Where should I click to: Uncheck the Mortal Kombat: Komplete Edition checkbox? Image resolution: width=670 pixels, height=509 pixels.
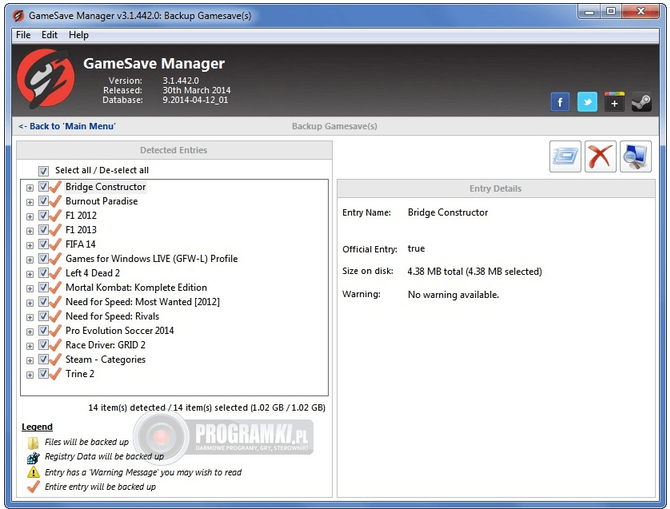coord(43,287)
